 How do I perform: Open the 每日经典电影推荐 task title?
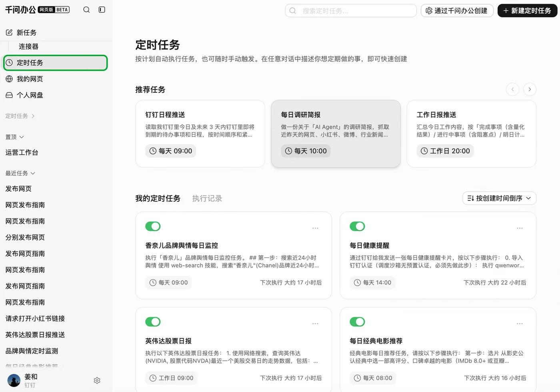(x=376, y=341)
